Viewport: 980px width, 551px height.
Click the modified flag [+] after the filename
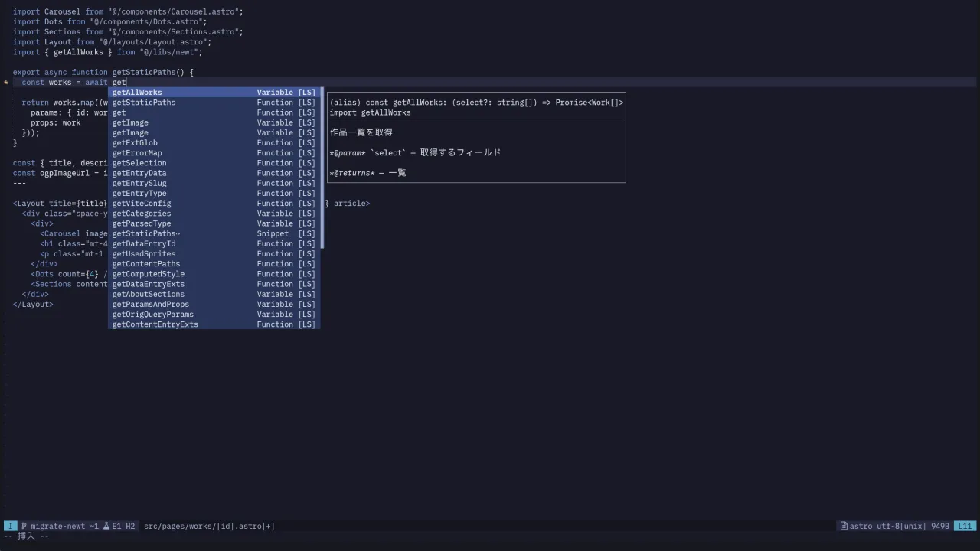[x=269, y=526]
